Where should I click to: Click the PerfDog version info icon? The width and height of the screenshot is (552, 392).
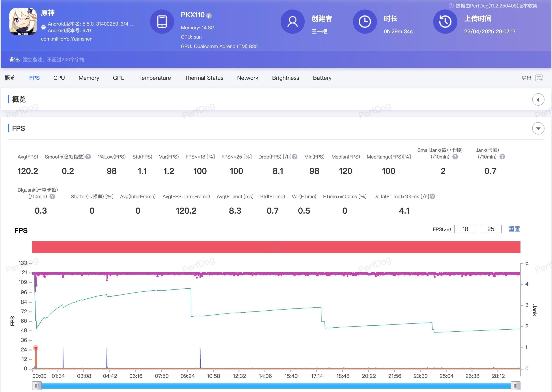point(451,6)
